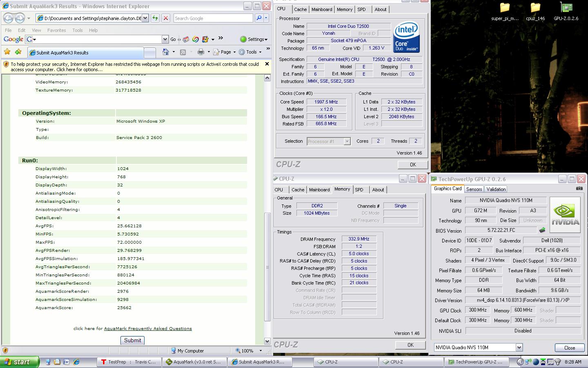Screen dimensions: 588x368
Task: Switch to AquaMark taskbar button
Action: tap(195, 362)
